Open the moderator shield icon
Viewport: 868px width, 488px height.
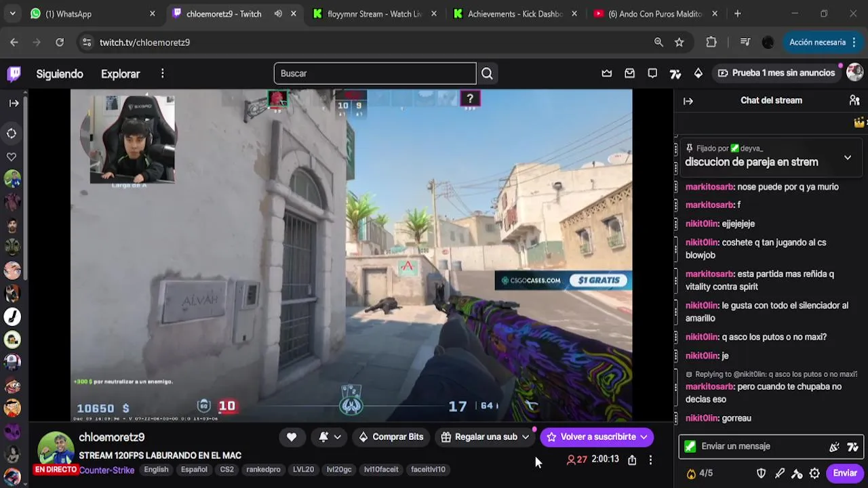761,473
